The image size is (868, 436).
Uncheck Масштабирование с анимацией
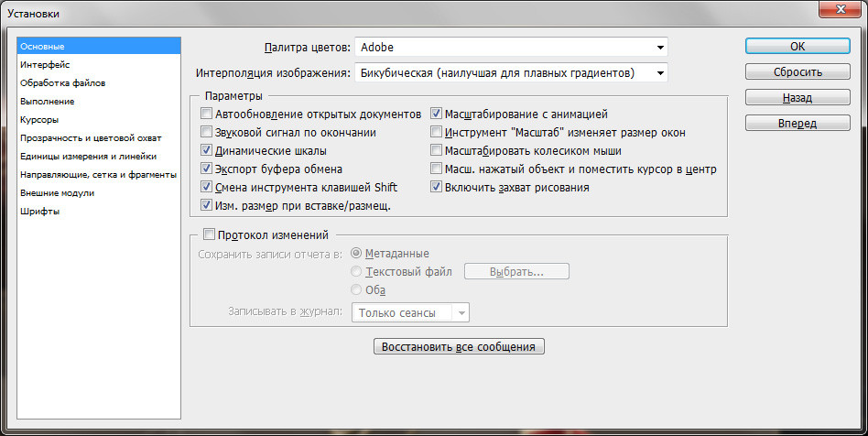[x=436, y=114]
